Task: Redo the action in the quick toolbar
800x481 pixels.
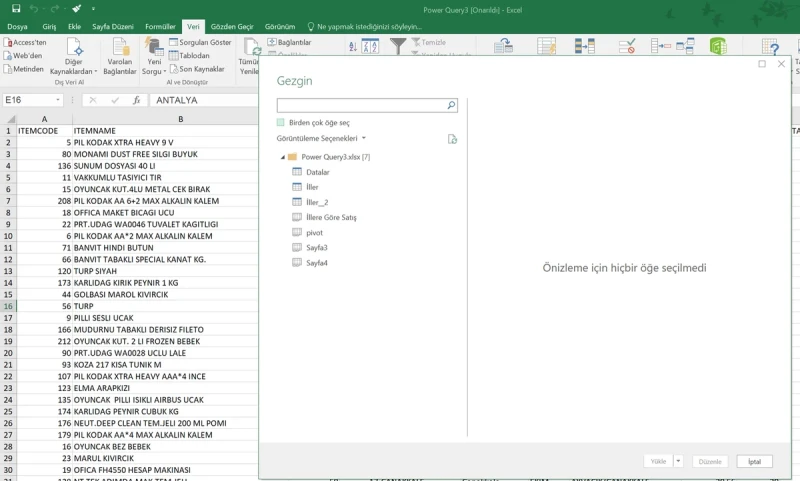Action: (x=55, y=8)
